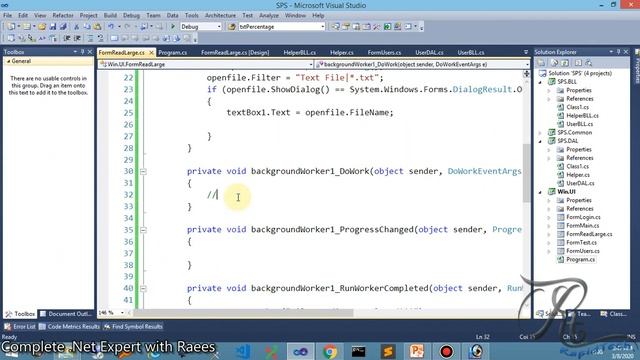Click the Refresh icon in Solution Explorer toolbar

(565, 63)
